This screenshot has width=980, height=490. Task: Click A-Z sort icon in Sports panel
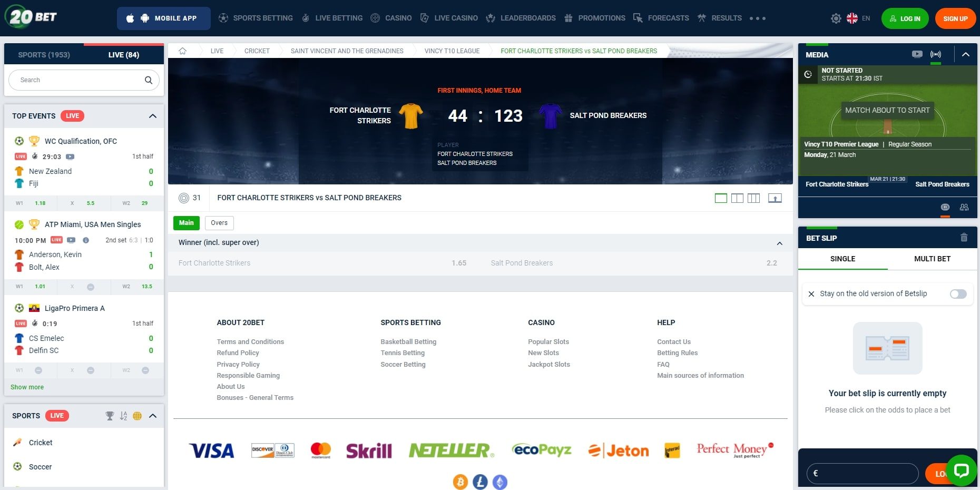(123, 416)
